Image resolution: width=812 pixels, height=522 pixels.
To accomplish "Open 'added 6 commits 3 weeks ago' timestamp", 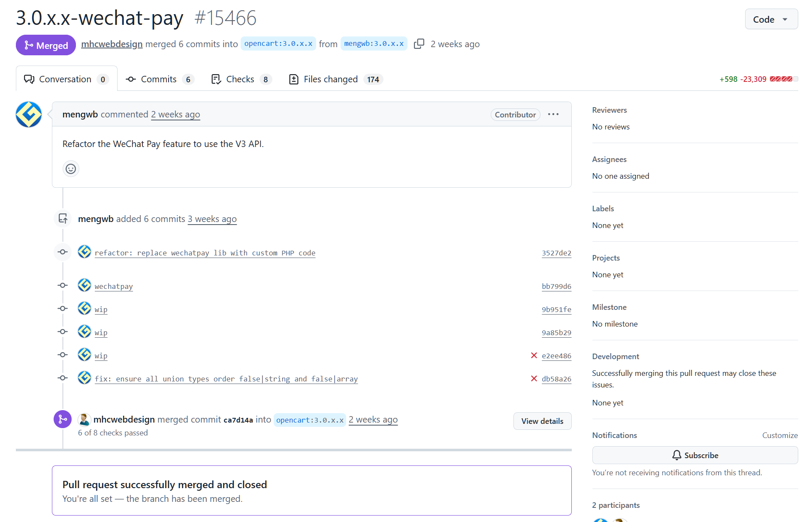I will click(212, 219).
